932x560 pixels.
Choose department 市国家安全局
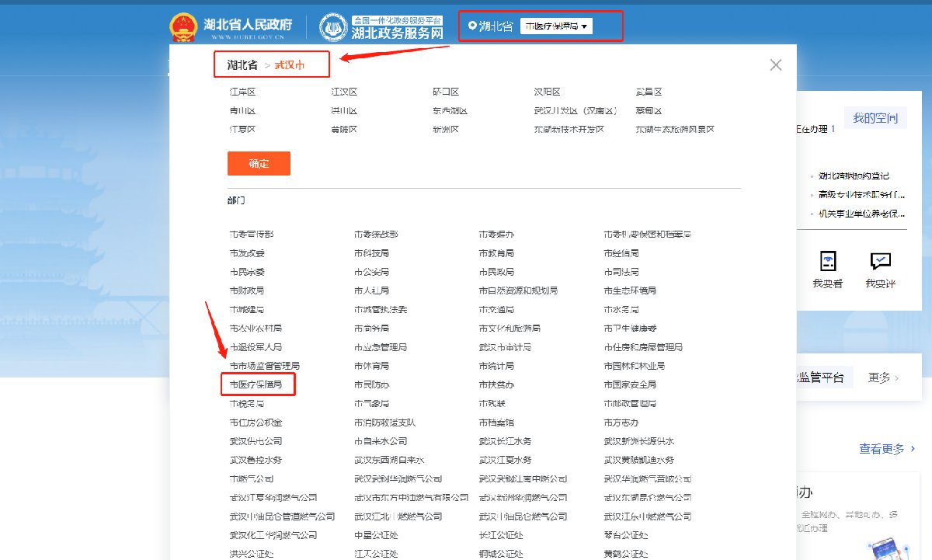coord(630,384)
